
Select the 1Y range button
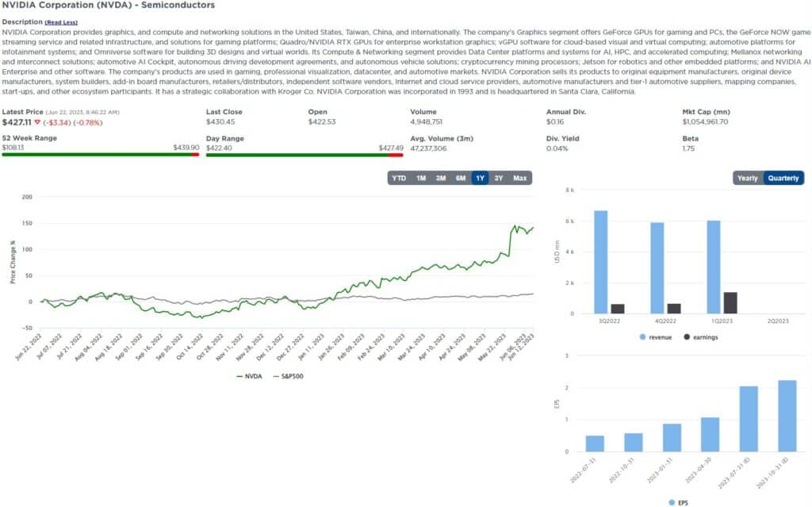481,178
